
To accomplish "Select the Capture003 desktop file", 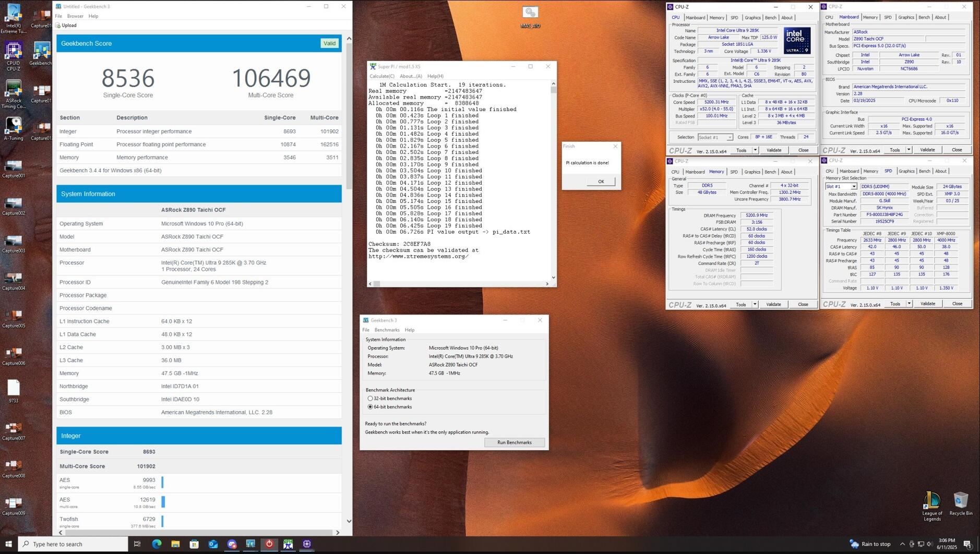I will 13,244.
